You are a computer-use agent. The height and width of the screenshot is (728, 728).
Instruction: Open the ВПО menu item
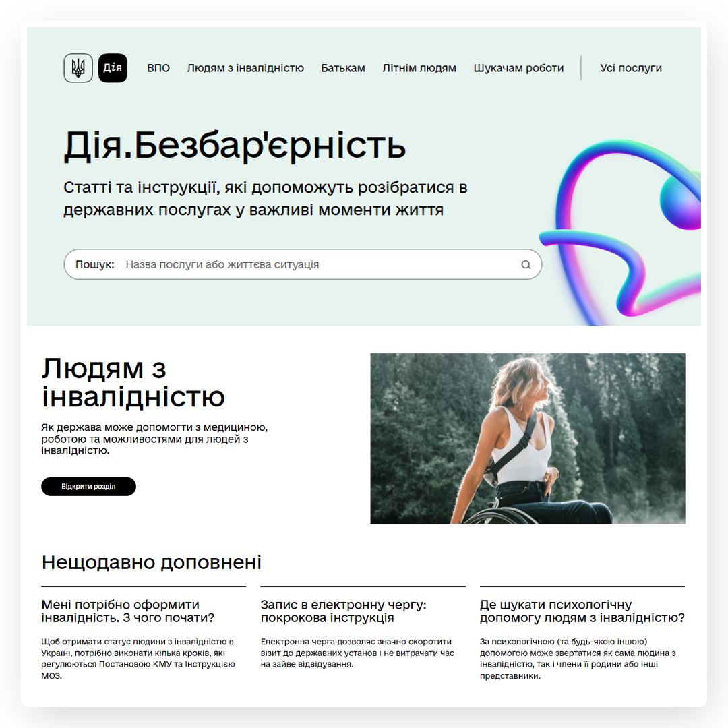(158, 68)
